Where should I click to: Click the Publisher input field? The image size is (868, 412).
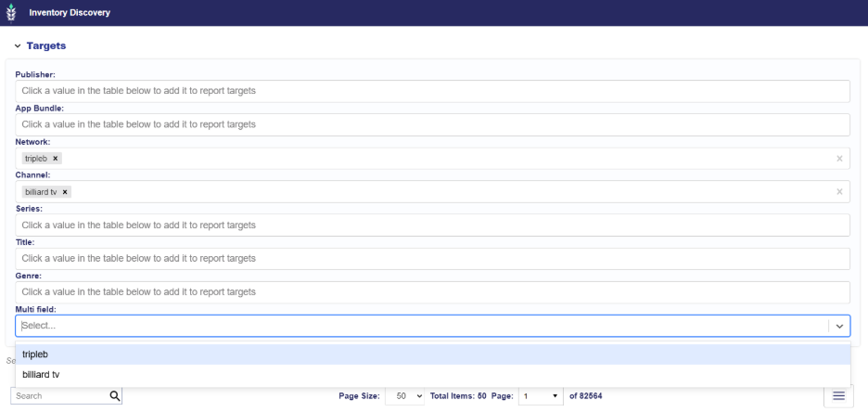[x=432, y=91]
